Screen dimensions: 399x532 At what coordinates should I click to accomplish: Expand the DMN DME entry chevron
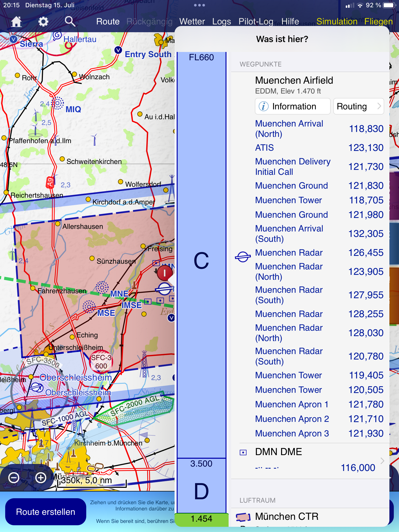point(382,461)
